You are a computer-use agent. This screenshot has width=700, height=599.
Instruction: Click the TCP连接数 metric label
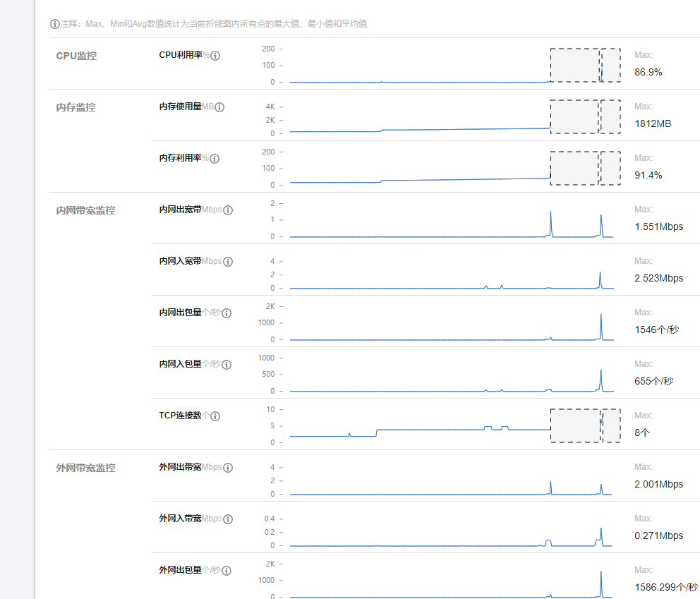tap(181, 416)
